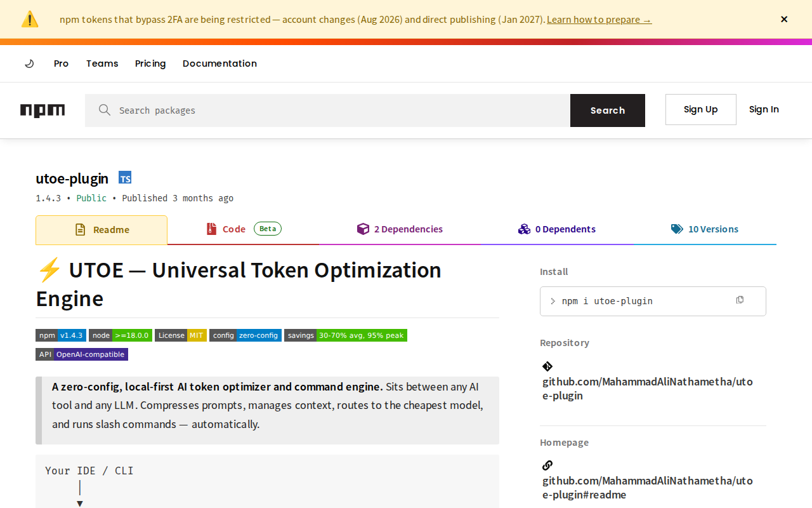This screenshot has height=508, width=812.
Task: Click the Beta label next to Code
Action: (x=268, y=229)
